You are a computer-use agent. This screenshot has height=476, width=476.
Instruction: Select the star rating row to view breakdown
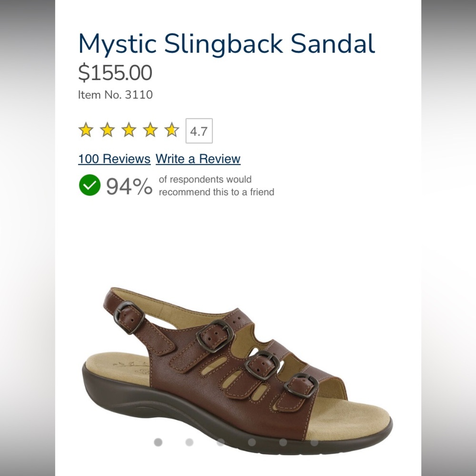pyautogui.click(x=129, y=129)
